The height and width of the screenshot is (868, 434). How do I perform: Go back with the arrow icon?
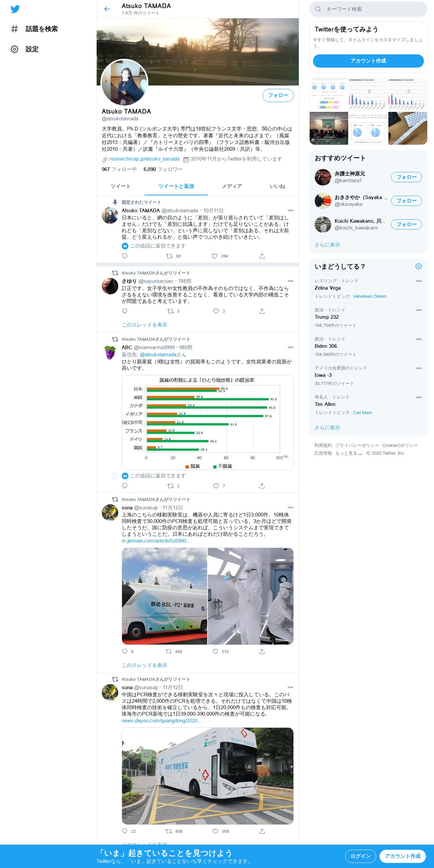[107, 9]
